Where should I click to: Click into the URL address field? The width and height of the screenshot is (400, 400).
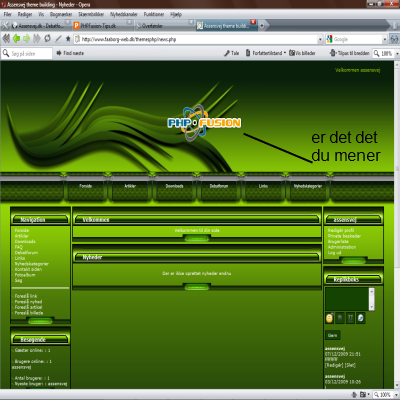pyautogui.click(x=199, y=39)
